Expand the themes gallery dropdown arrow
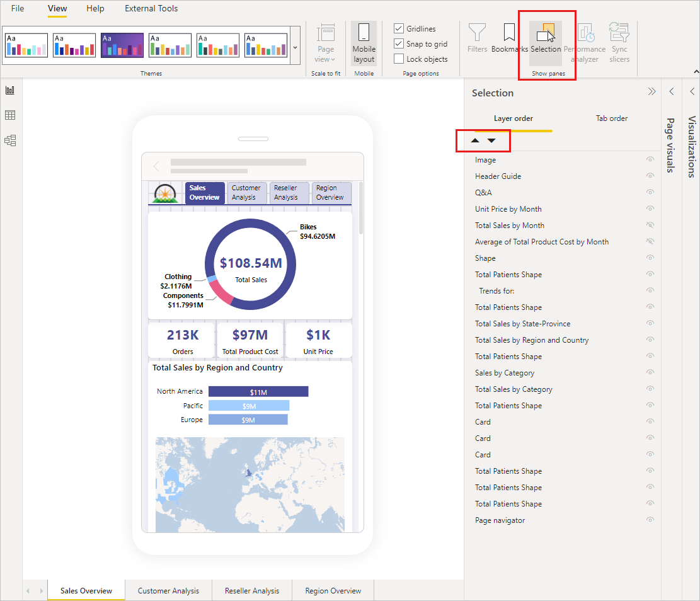Viewport: 700px width, 601px height. pyautogui.click(x=294, y=46)
